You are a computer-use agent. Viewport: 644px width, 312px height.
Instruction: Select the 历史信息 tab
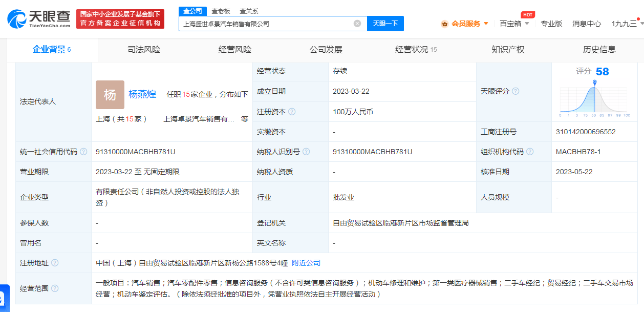point(599,50)
